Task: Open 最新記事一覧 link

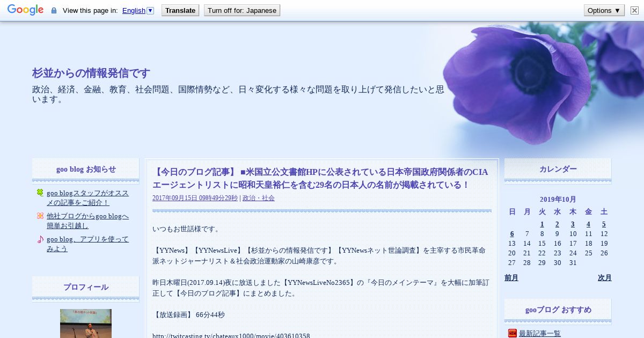Action: click(x=540, y=334)
